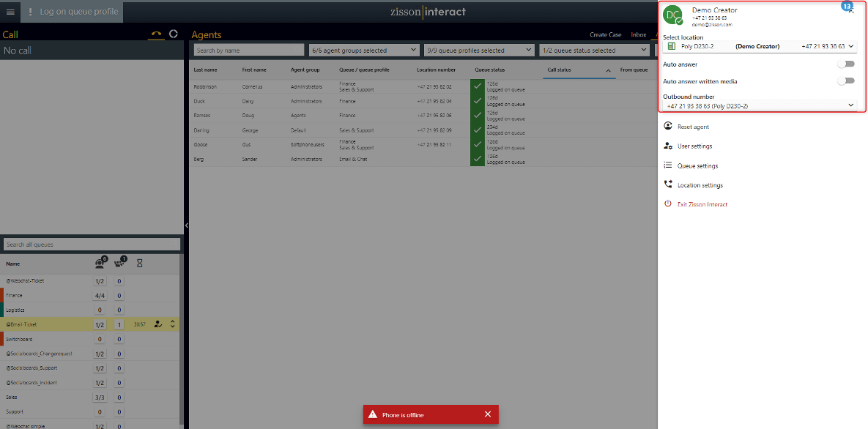Click the Log on queue profile tab
868x429 pixels.
coord(71,12)
